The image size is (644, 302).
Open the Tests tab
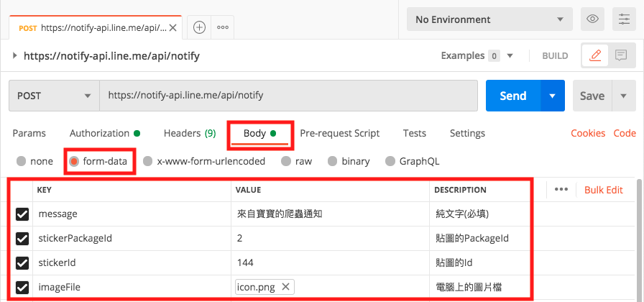pos(415,133)
